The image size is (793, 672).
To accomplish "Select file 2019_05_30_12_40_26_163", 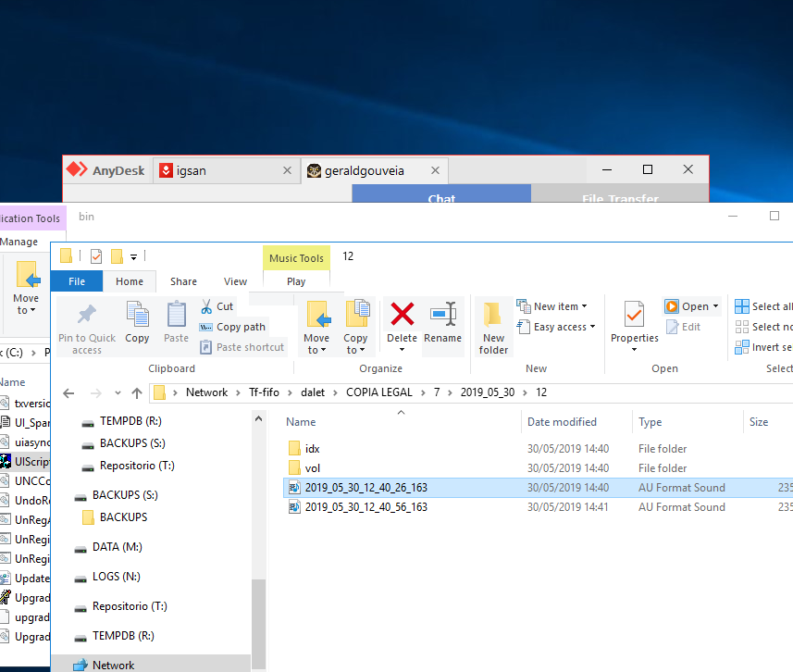I will [x=366, y=487].
